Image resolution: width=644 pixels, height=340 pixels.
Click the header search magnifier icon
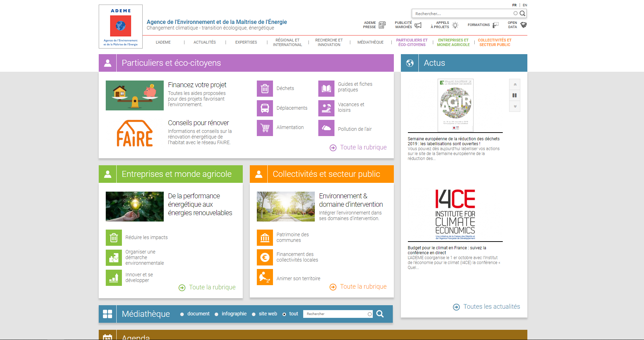522,13
